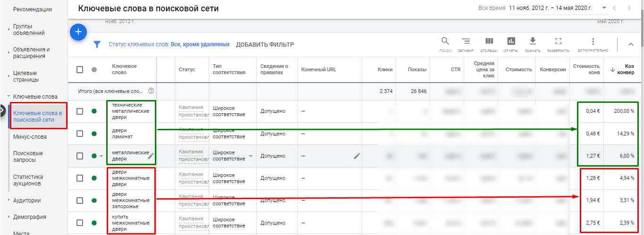
Task: Collapse the toolbar with the chevron up arrow
Action: pos(631,44)
